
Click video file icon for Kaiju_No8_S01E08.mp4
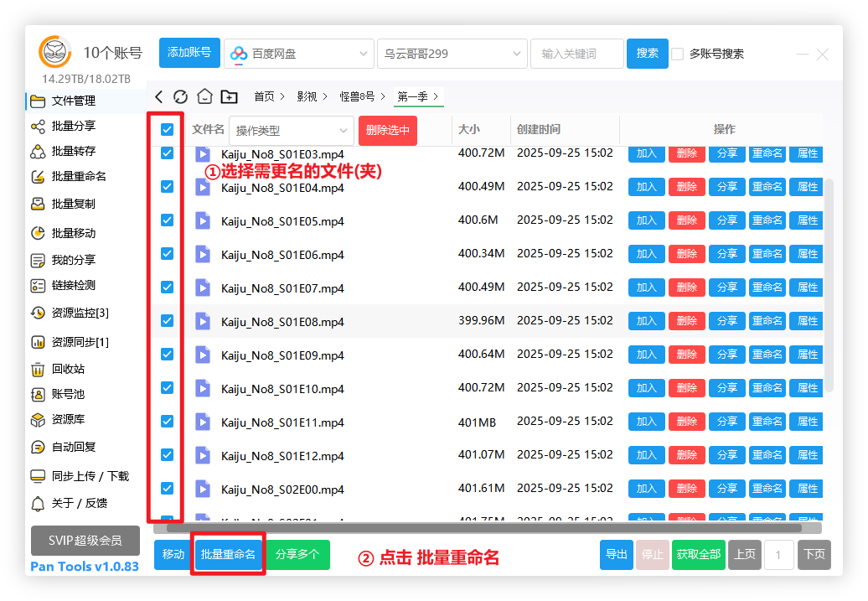click(202, 321)
